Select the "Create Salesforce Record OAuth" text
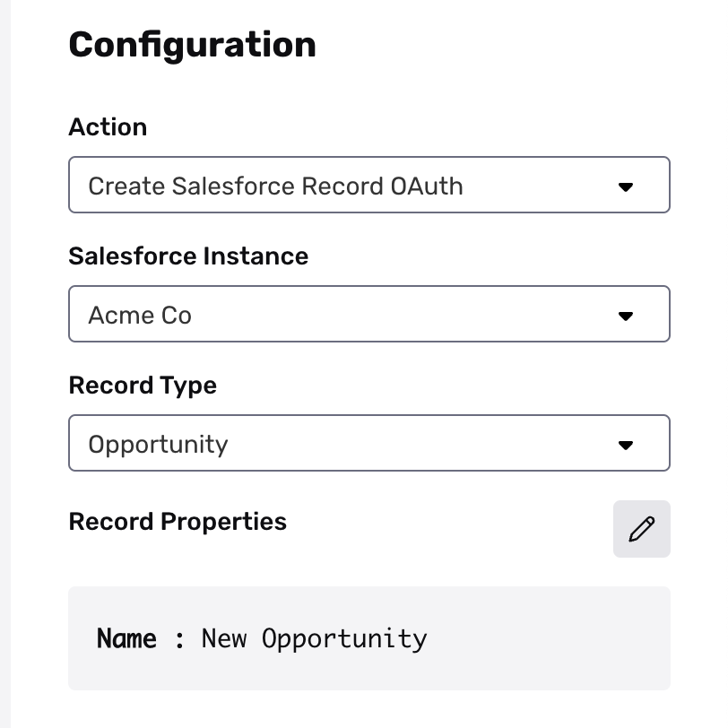728x728 pixels. (x=275, y=186)
